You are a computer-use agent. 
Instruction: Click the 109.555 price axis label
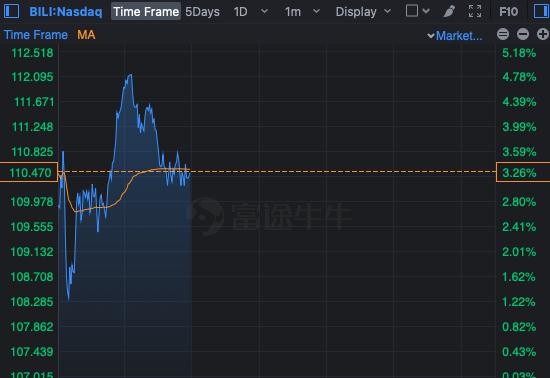[x=32, y=227]
